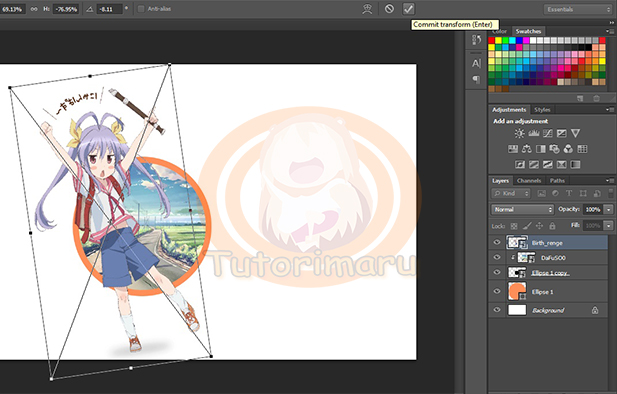
Task: Pick the yellow swatch in top row
Action: click(499, 40)
